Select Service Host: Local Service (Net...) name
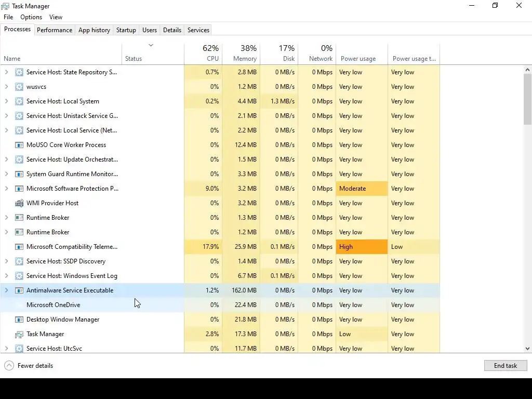Viewport: 532px width, 399px height. (x=72, y=130)
